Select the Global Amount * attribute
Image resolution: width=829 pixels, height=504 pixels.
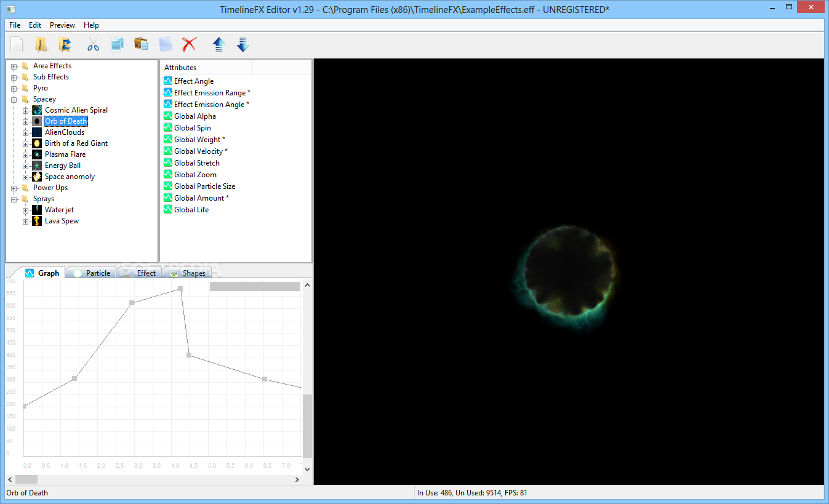pyautogui.click(x=201, y=198)
